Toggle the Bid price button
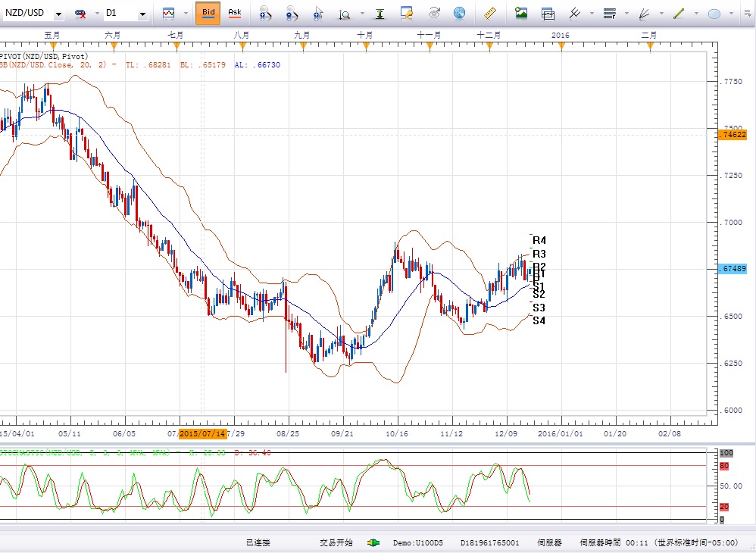Viewport: 756px width, 553px height. coord(208,13)
